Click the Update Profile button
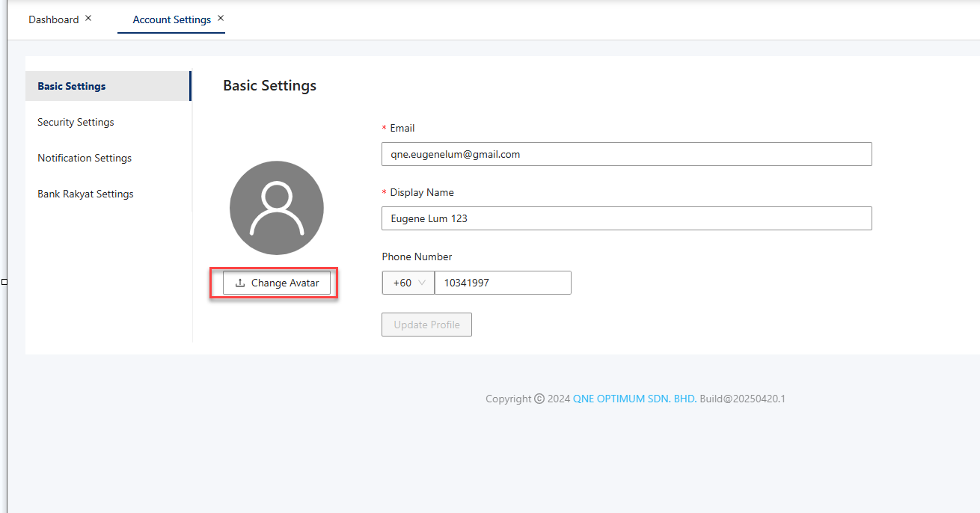Screen dimensions: 980x513 point(426,325)
